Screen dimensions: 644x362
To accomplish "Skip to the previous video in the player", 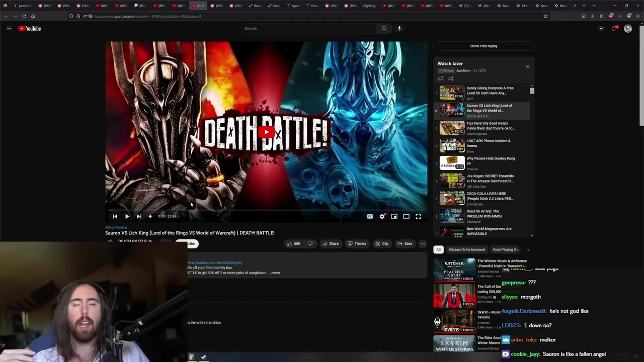I will (x=115, y=216).
